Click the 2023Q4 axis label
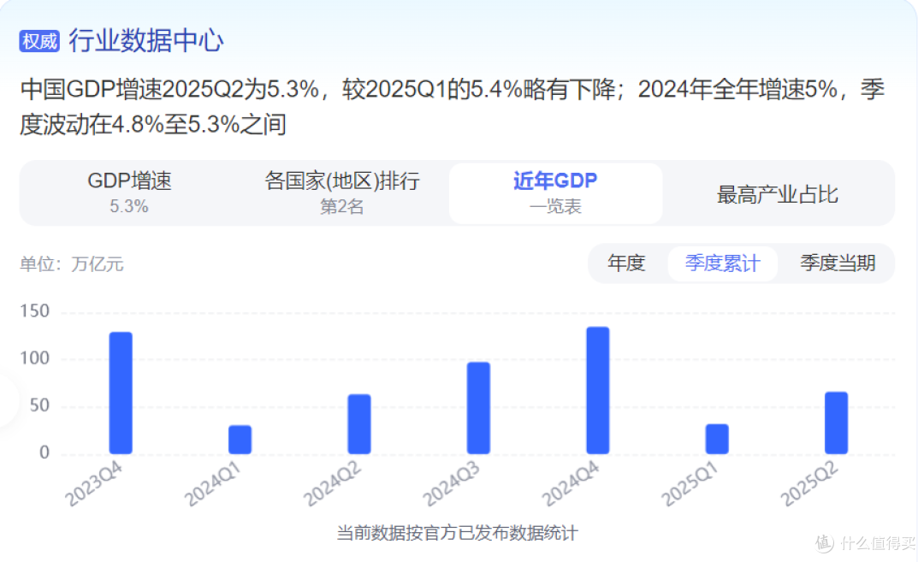Image resolution: width=924 pixels, height=562 pixels. pos(94,483)
